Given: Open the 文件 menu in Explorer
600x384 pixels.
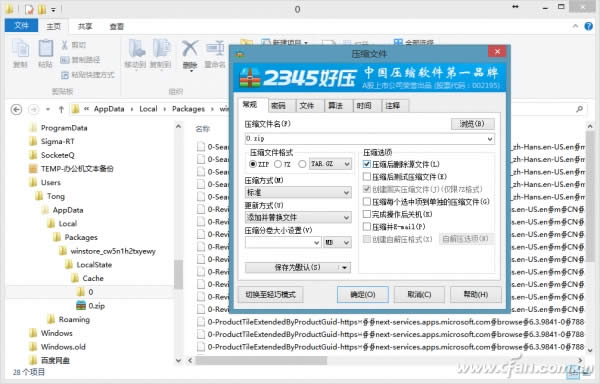Looking at the screenshot, I should (x=21, y=26).
